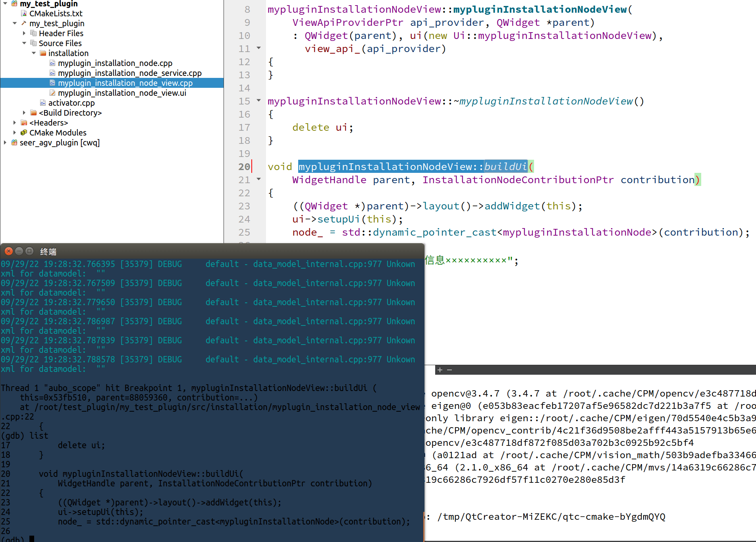
Task: Collapse the installation folder
Action: click(x=34, y=53)
